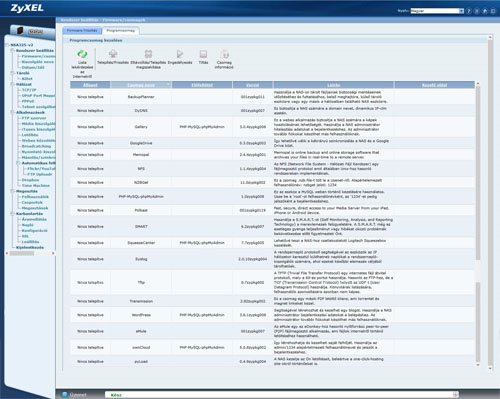Click the home arrow icon in header
500x399 pixels.
click(x=485, y=11)
